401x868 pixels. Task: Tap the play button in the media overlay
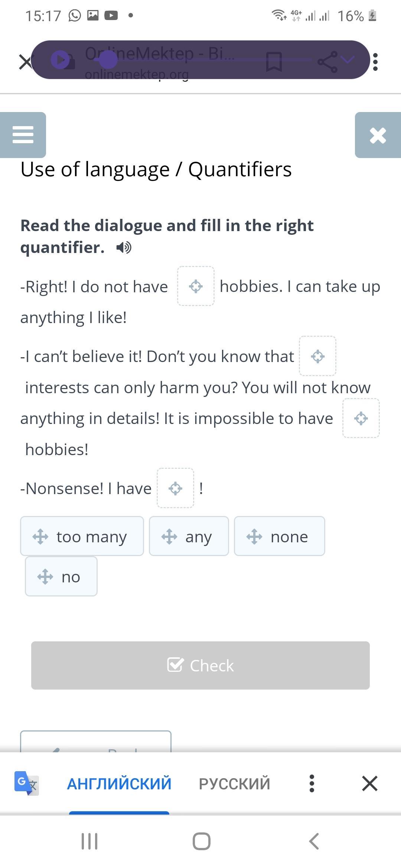tap(60, 60)
